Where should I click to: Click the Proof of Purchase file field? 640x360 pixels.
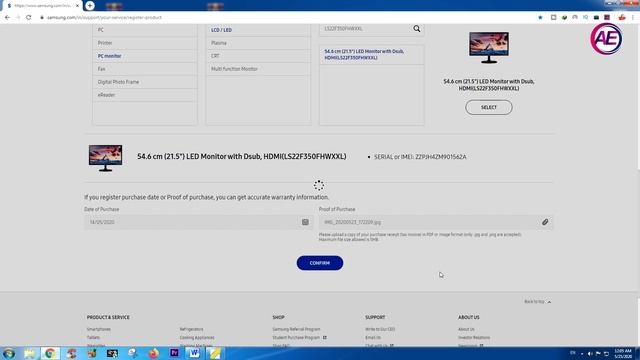pyautogui.click(x=436, y=222)
